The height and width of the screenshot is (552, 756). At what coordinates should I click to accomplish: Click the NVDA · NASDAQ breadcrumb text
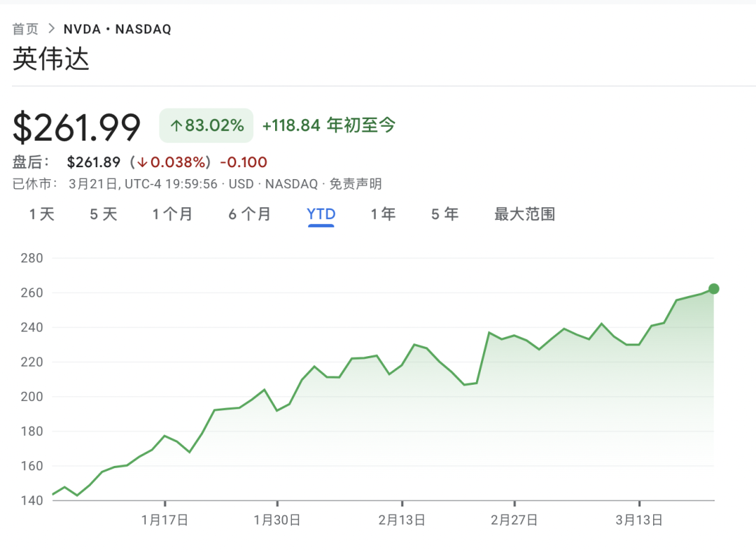[x=117, y=29]
